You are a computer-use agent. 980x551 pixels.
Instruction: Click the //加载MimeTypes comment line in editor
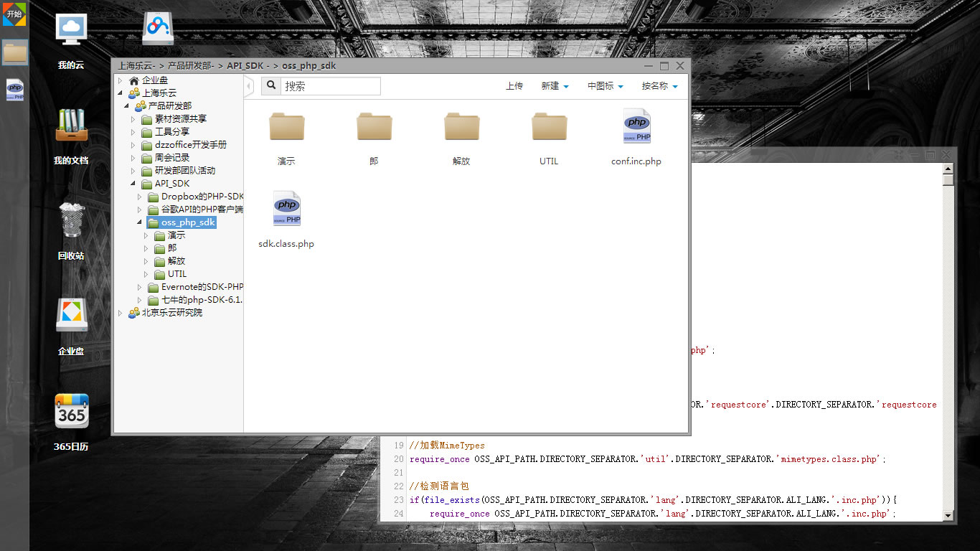click(x=447, y=446)
